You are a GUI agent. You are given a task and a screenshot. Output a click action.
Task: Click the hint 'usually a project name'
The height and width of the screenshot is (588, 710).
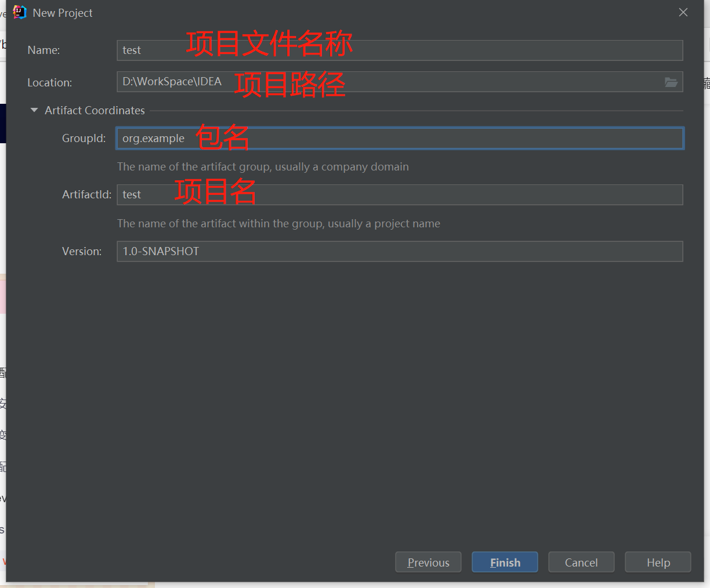point(384,224)
